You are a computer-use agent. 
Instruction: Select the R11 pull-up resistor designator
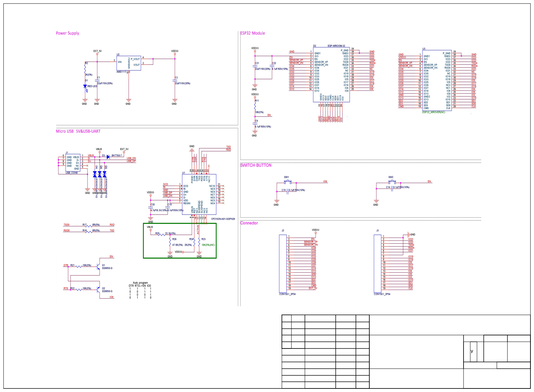[x=257, y=100]
